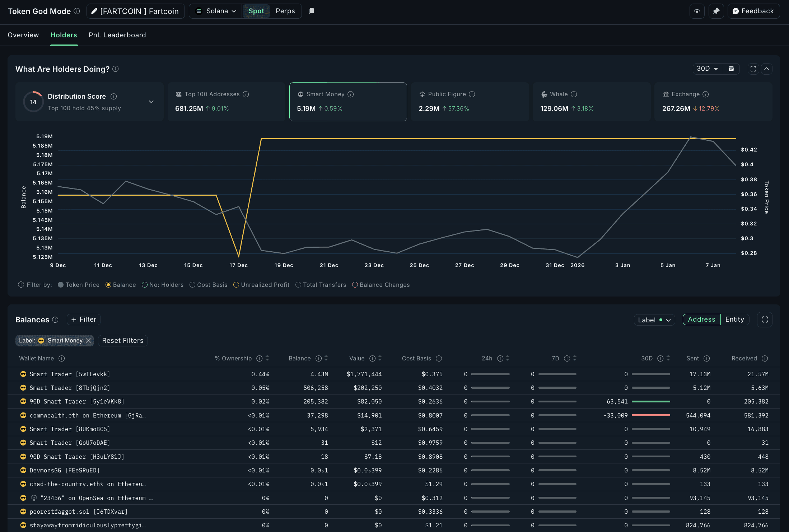Screen dimensions: 789x532
Task: Select the Cost Basis radio filter
Action: click(x=192, y=285)
